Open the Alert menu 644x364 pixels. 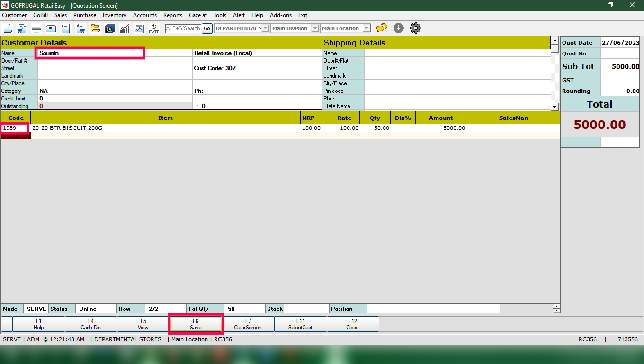pos(239,15)
